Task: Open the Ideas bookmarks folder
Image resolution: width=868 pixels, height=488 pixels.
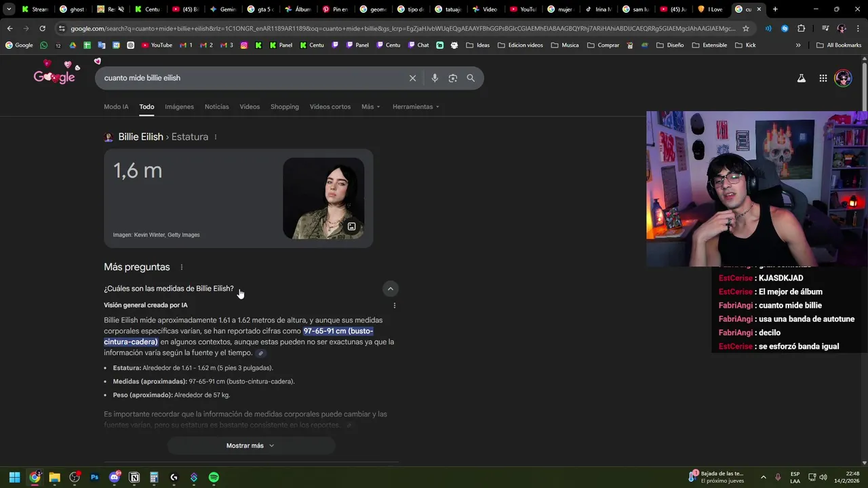Action: pos(477,45)
